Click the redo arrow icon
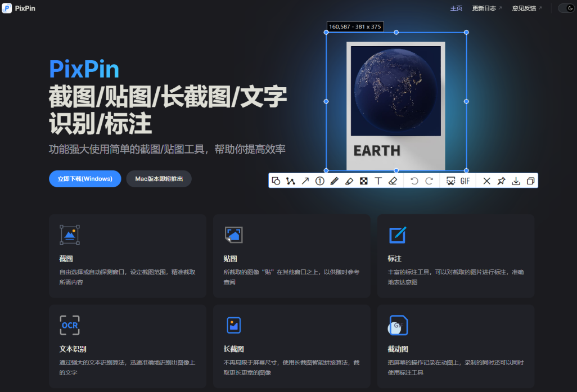Viewport: 577px width, 392px height. 429,181
